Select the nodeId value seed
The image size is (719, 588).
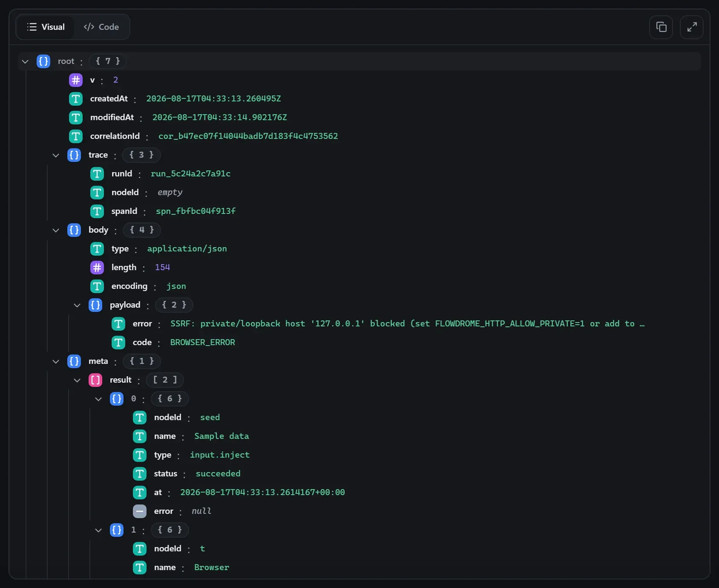[x=210, y=418]
